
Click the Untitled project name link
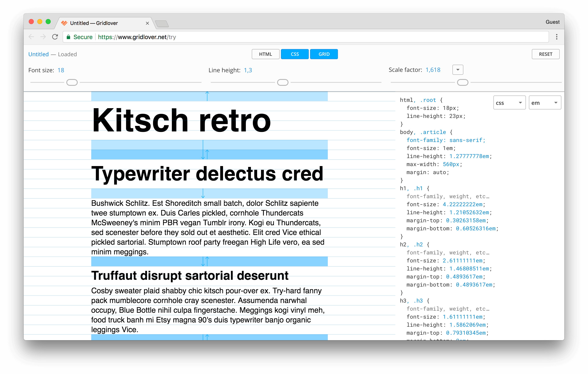38,54
